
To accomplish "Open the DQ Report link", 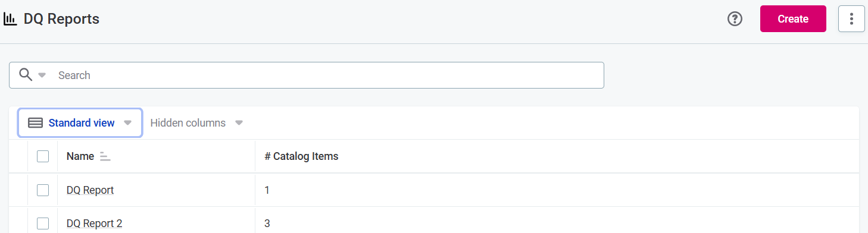I will (x=90, y=190).
